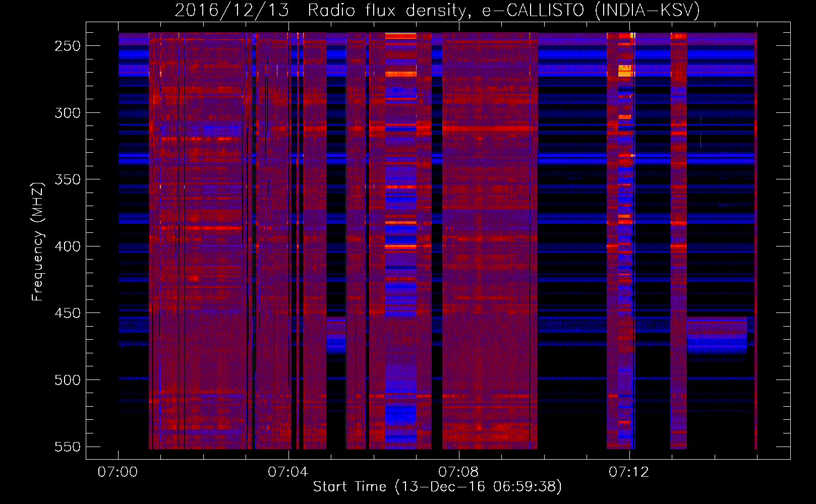The height and width of the screenshot is (504, 816).
Task: Select the 250 frequency tick label
Action: coord(68,46)
